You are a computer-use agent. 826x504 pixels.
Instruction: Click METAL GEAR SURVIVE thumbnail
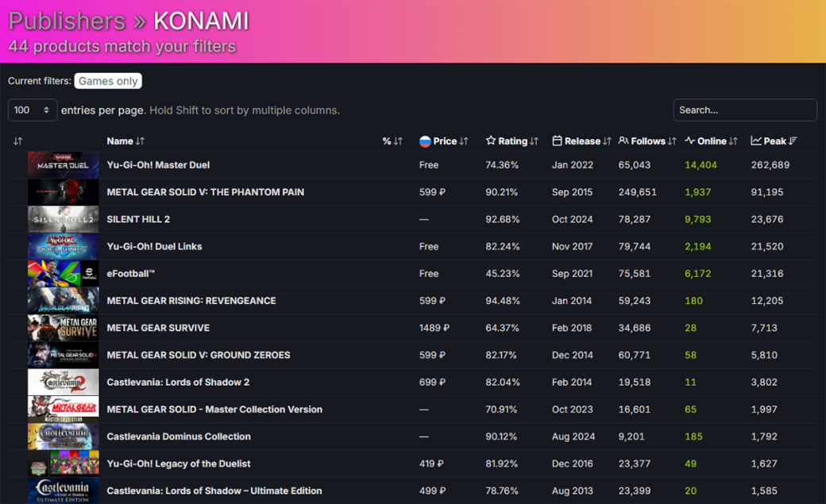(x=64, y=328)
